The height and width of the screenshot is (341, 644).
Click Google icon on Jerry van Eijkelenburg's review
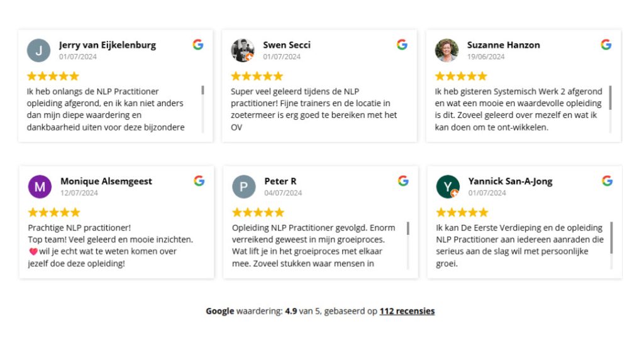(x=198, y=45)
